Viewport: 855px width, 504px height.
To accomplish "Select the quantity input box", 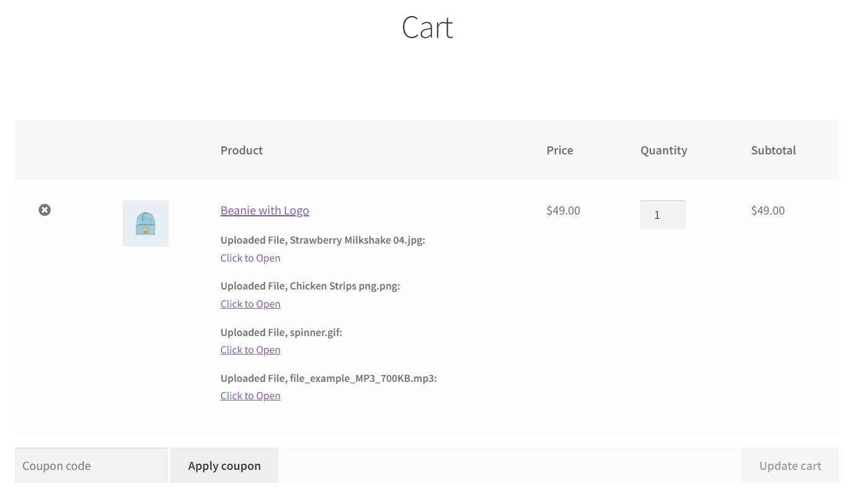I will (x=663, y=214).
